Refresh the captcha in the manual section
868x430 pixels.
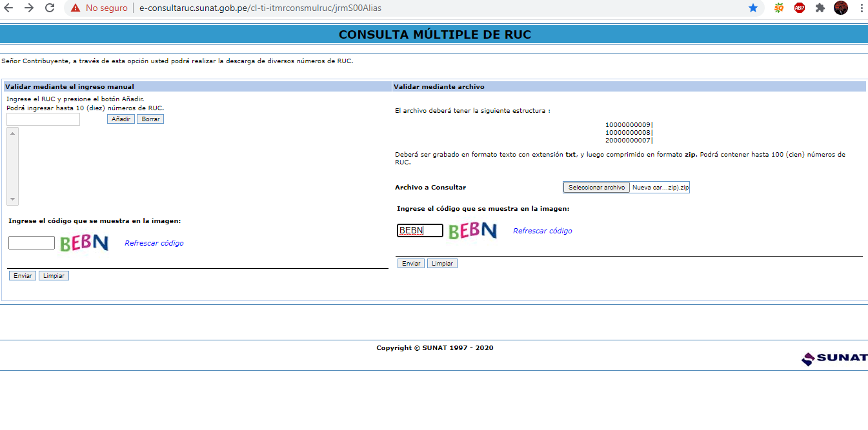[154, 243]
